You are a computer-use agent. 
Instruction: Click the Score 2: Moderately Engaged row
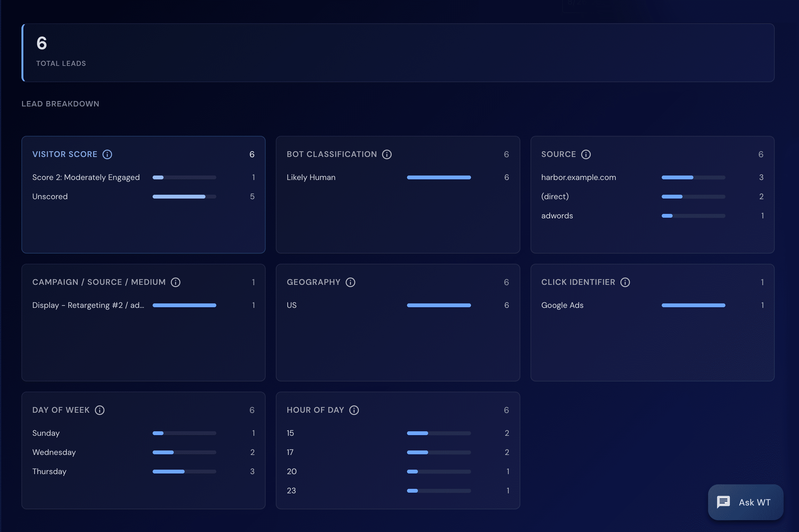pos(143,177)
